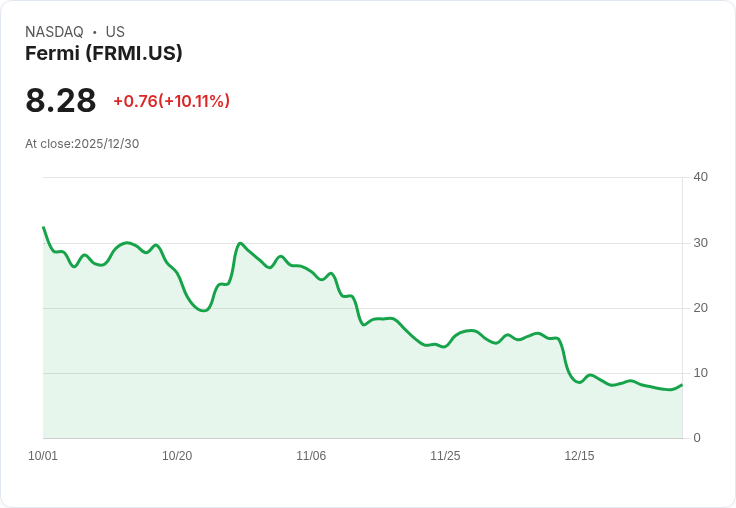This screenshot has width=736, height=508.
Task: Select the 10/01 date on x-axis
Action: pyautogui.click(x=43, y=456)
